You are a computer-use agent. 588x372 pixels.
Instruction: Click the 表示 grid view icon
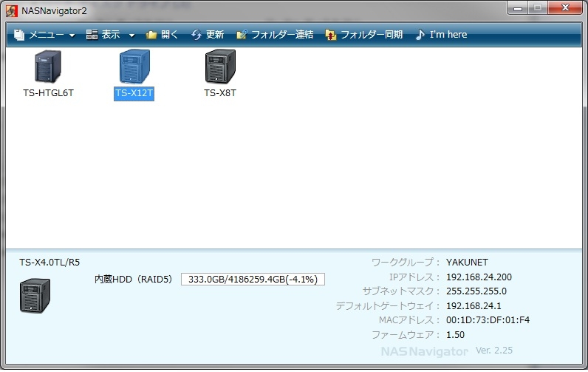[x=92, y=35]
